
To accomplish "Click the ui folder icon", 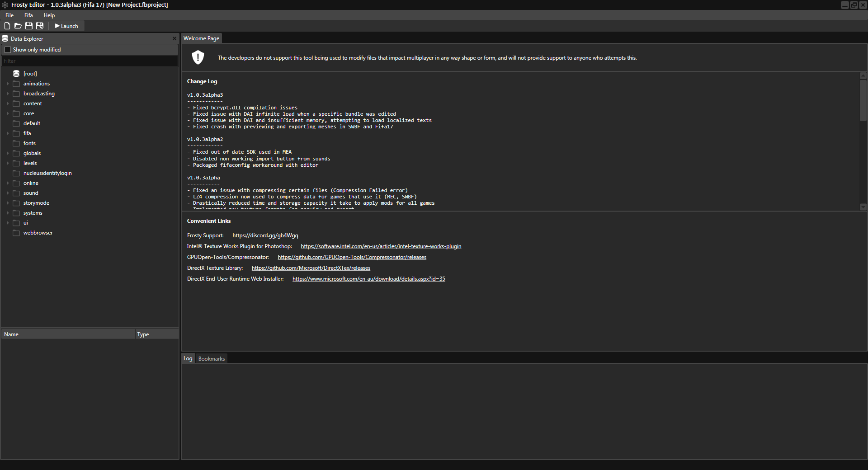I will coord(16,223).
